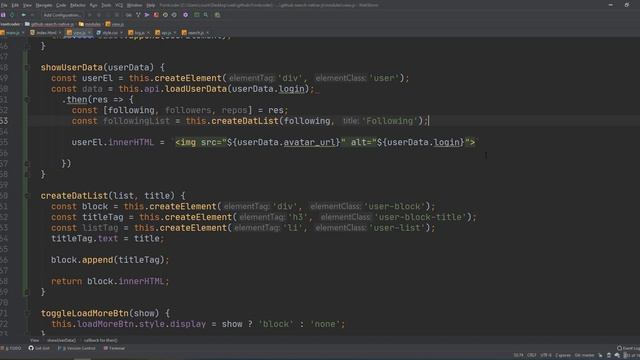Select the view.js breadcrumb

pyautogui.click(x=115, y=24)
